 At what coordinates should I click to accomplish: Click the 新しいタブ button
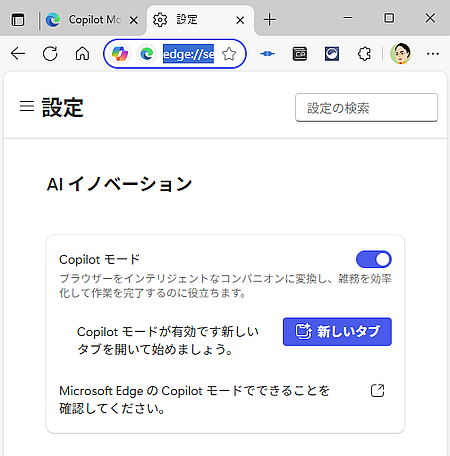tap(337, 332)
